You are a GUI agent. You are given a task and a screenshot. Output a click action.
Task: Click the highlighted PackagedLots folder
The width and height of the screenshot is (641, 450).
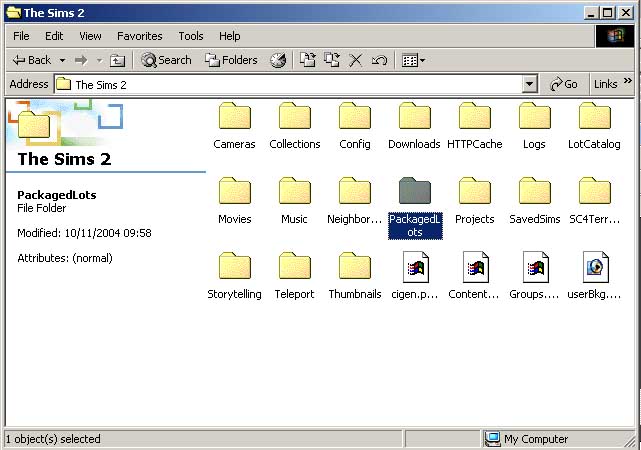[x=415, y=208]
